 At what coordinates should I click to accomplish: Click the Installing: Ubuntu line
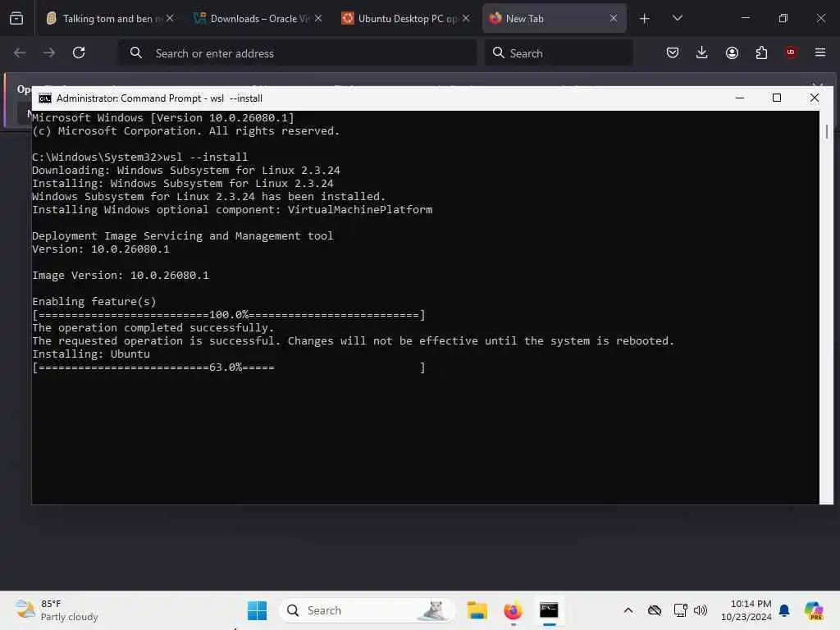click(91, 354)
